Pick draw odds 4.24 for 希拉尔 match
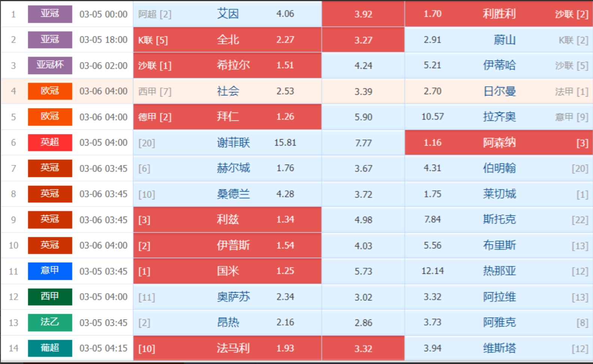Screen dimensions: 593x364 pyautogui.click(x=363, y=65)
